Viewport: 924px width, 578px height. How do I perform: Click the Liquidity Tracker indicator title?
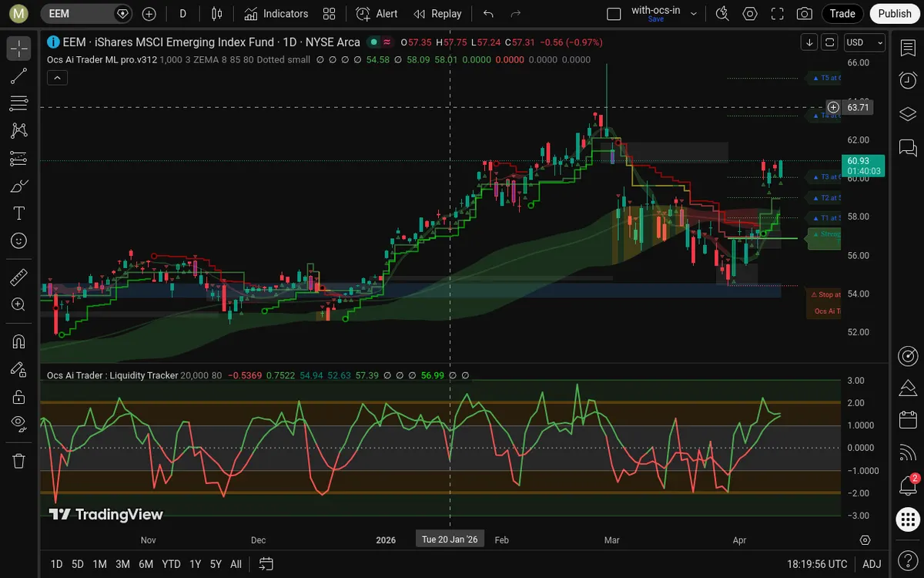(x=112, y=375)
